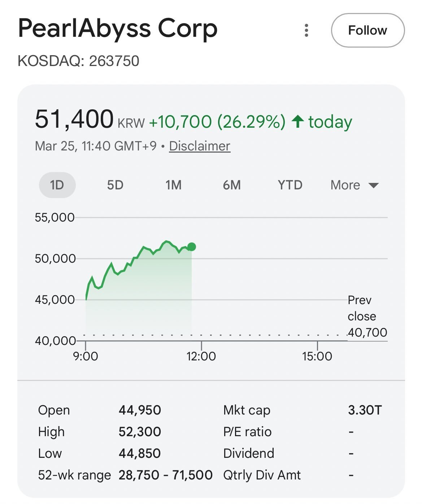
Task: Click the 12:00 time axis label
Action: point(201,356)
